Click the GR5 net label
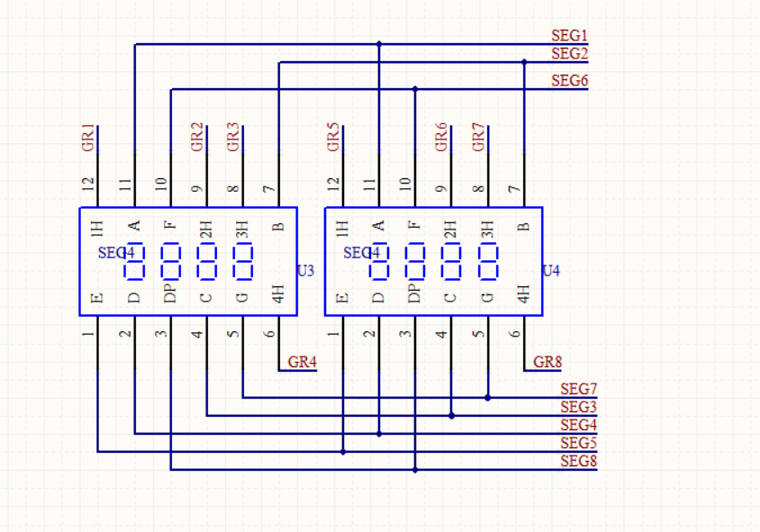Image resolution: width=760 pixels, height=532 pixels. (333, 138)
